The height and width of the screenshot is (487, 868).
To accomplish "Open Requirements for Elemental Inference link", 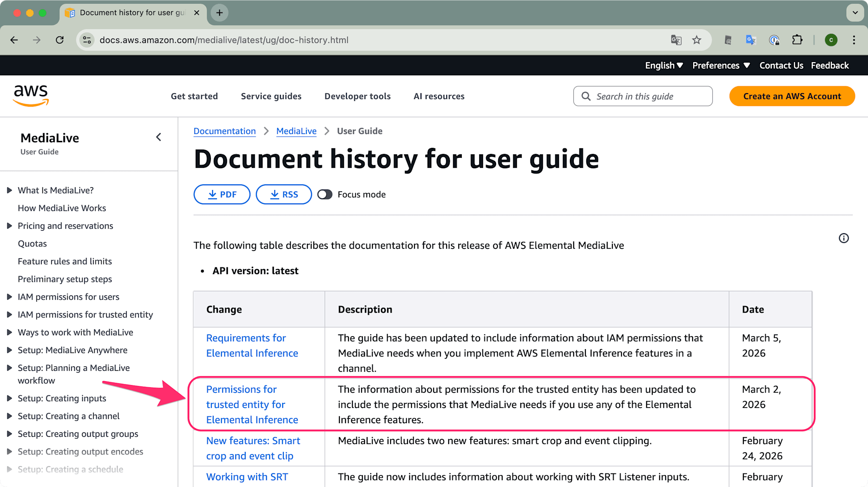I will click(x=252, y=345).
